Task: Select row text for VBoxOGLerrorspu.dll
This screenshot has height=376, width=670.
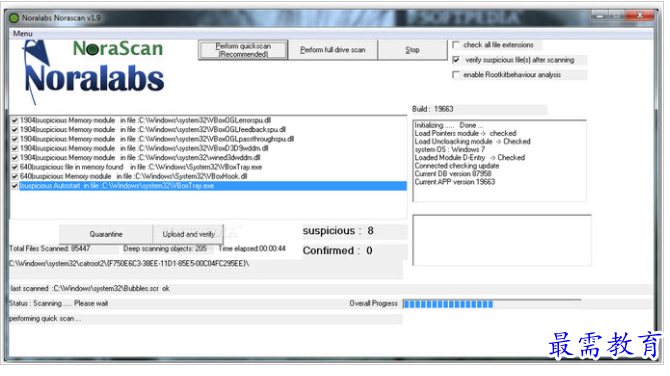Action: (x=146, y=120)
